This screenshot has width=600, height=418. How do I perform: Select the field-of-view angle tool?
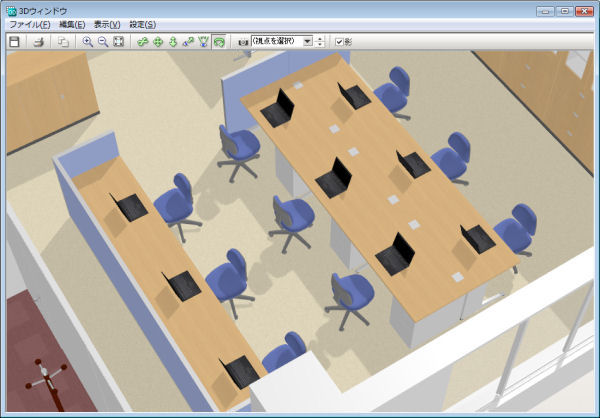point(204,42)
